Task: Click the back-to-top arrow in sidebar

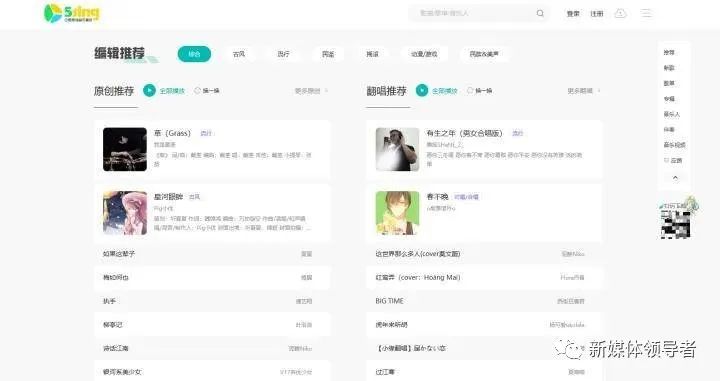Action: [675, 178]
